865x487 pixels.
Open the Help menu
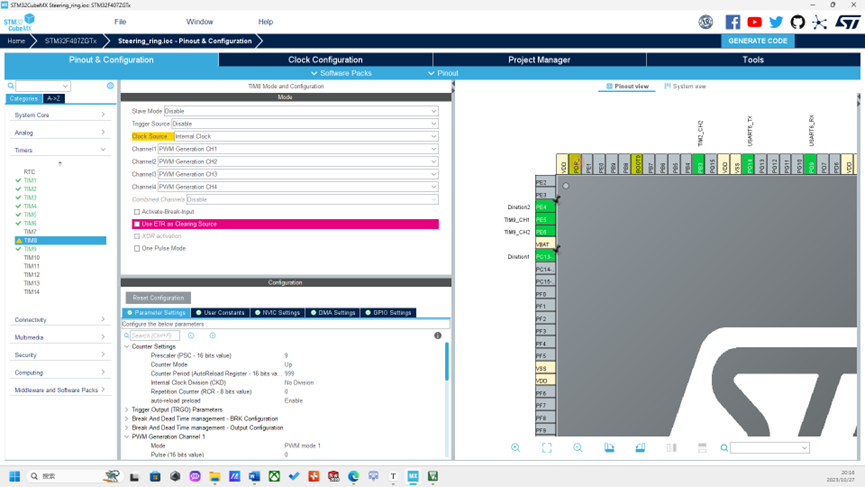[x=265, y=22]
